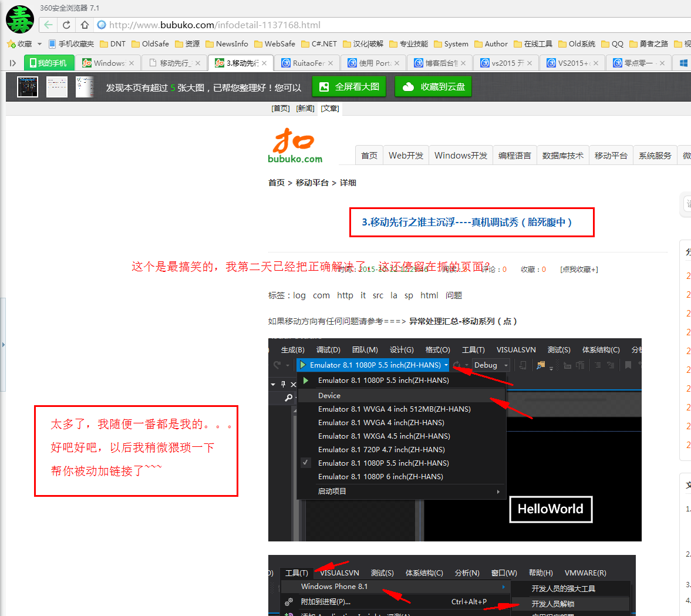Reload the page with refresh icon
This screenshot has width=691, height=616.
click(66, 25)
